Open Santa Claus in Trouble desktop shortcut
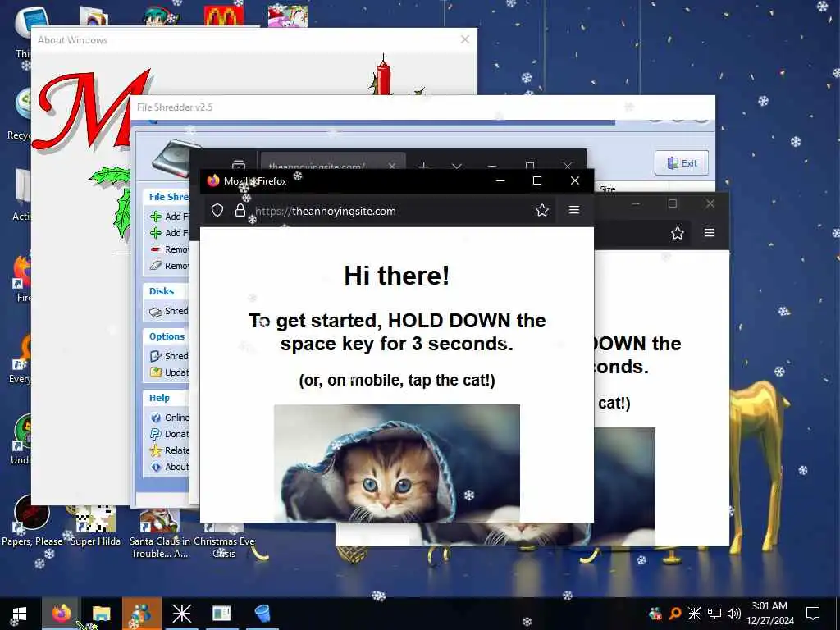Image resolution: width=840 pixels, height=630 pixels. [160, 533]
